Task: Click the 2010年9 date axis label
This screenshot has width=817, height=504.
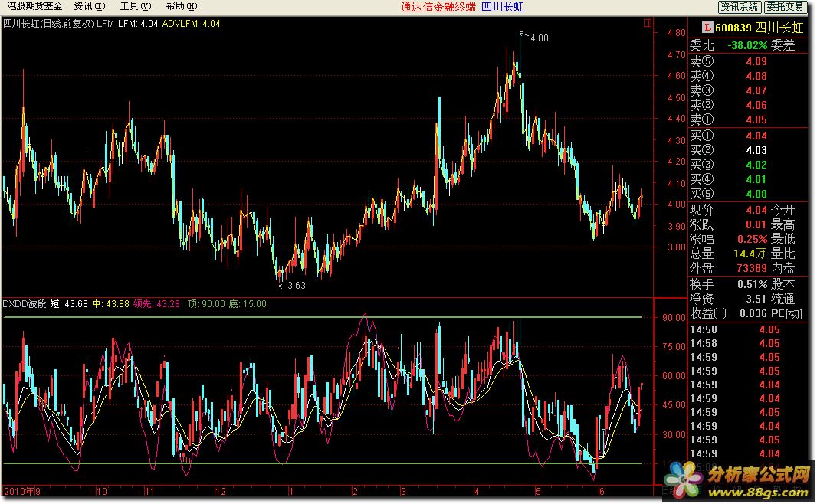Action: 22,491
